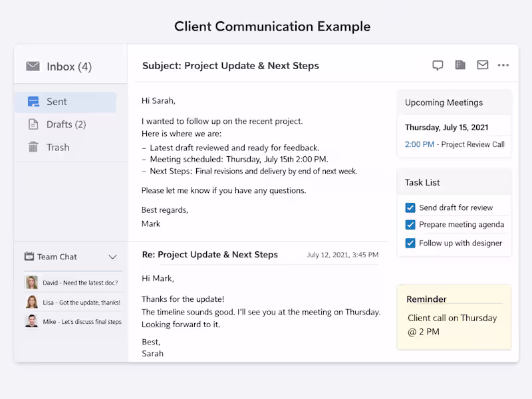Click the Hi Sarah, greeting line

158,101
